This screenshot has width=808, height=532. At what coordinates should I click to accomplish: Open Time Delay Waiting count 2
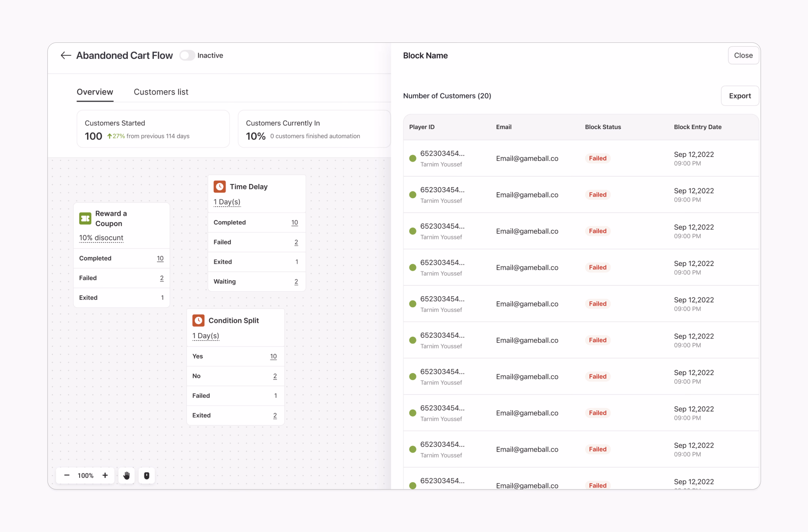(296, 282)
